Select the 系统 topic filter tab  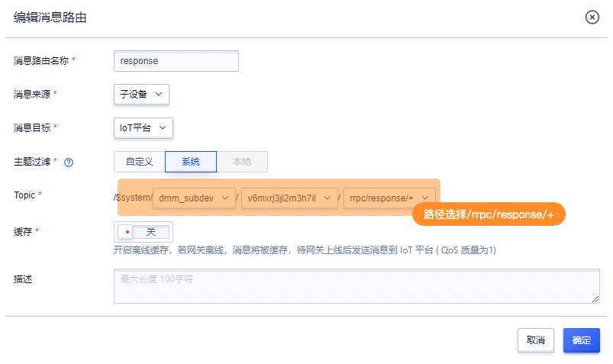tap(191, 162)
